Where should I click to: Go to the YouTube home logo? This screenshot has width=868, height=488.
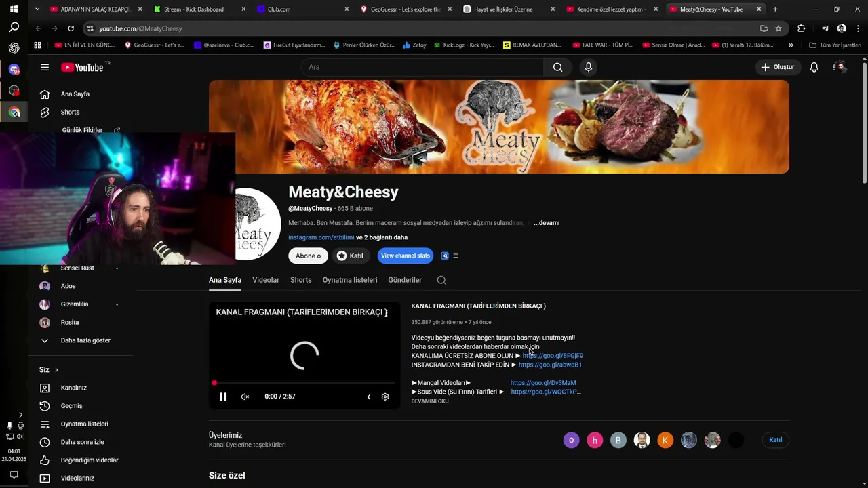82,67
